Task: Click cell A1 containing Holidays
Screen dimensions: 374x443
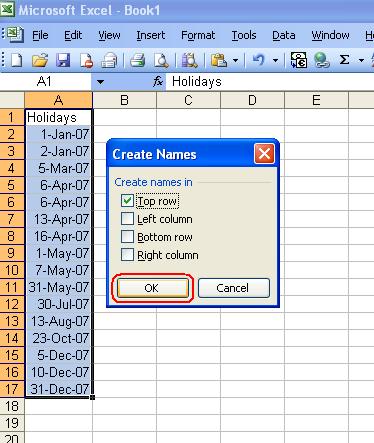Action: tap(58, 117)
